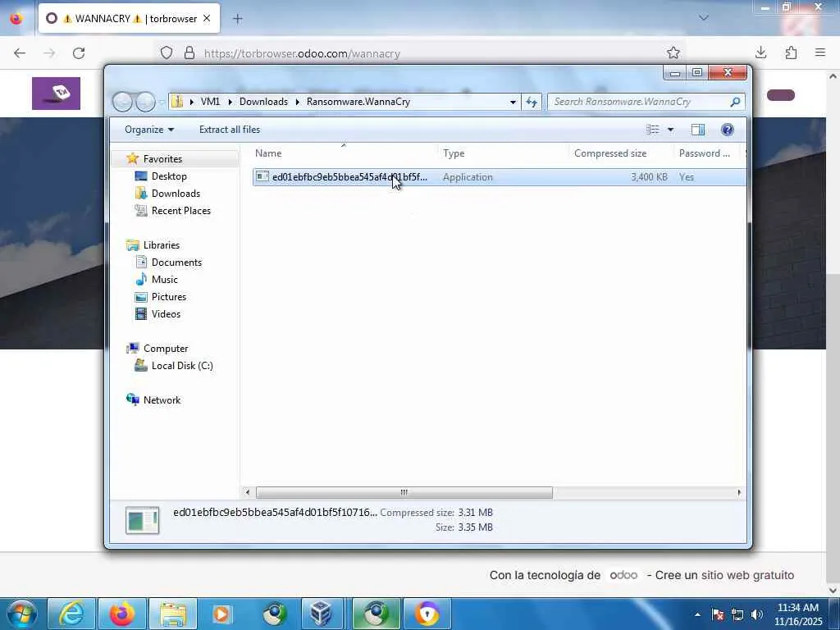Click horizontal scrollbar right arrow

pos(739,492)
